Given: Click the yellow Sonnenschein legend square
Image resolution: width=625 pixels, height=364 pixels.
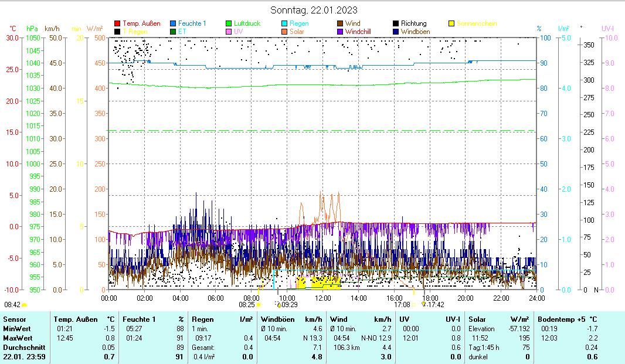Looking at the screenshot, I should [451, 23].
